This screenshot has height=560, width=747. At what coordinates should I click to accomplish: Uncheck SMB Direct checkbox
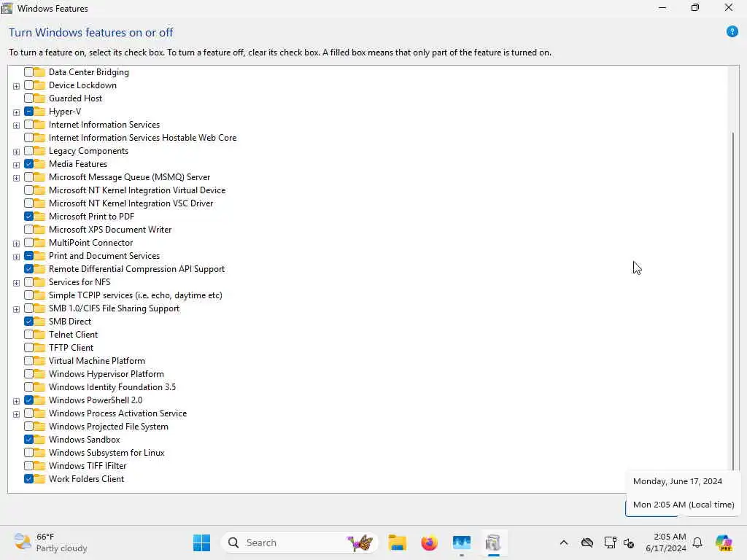coord(28,322)
